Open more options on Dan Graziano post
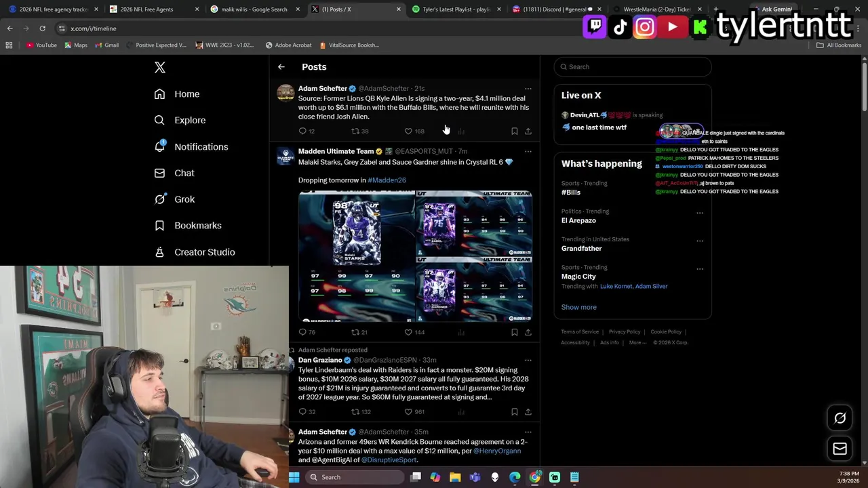868x488 pixels. click(528, 360)
